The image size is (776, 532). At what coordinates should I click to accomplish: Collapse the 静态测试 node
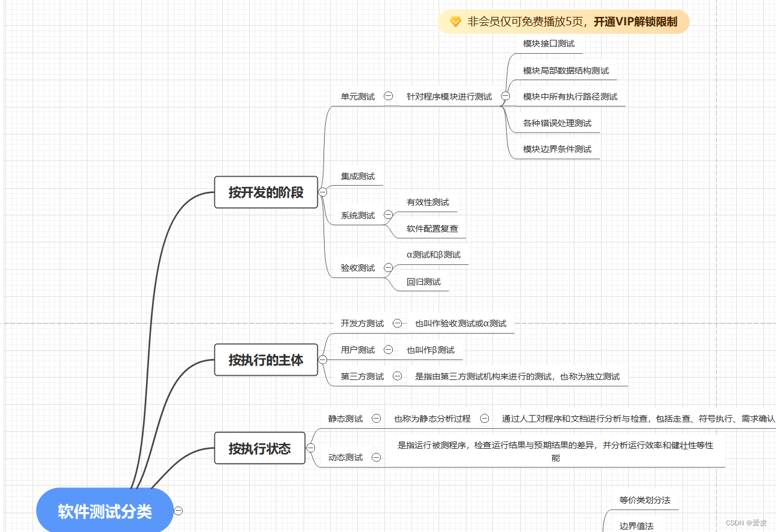click(377, 418)
